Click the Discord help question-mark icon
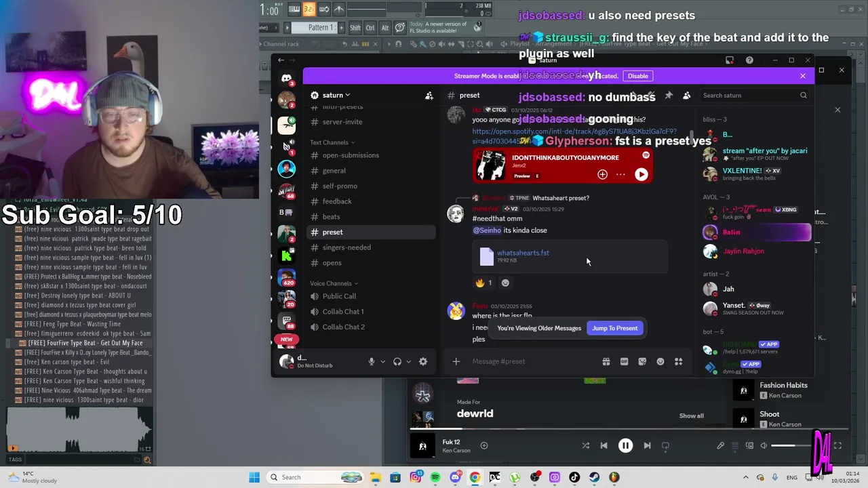This screenshot has height=488, width=868. [749, 60]
